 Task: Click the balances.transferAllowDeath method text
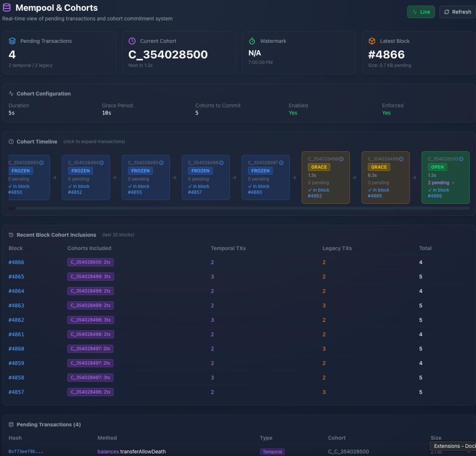(132, 452)
